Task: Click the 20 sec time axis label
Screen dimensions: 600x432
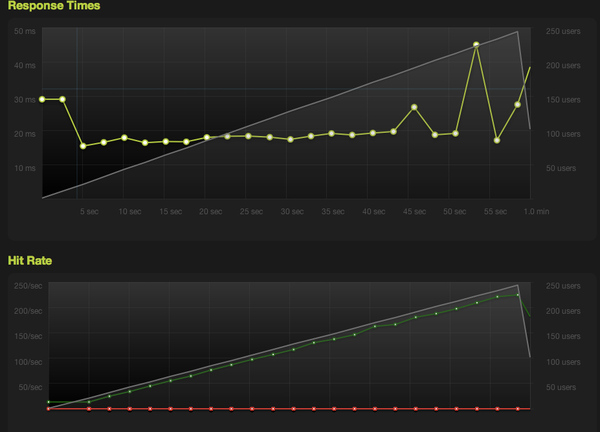Action: point(210,211)
